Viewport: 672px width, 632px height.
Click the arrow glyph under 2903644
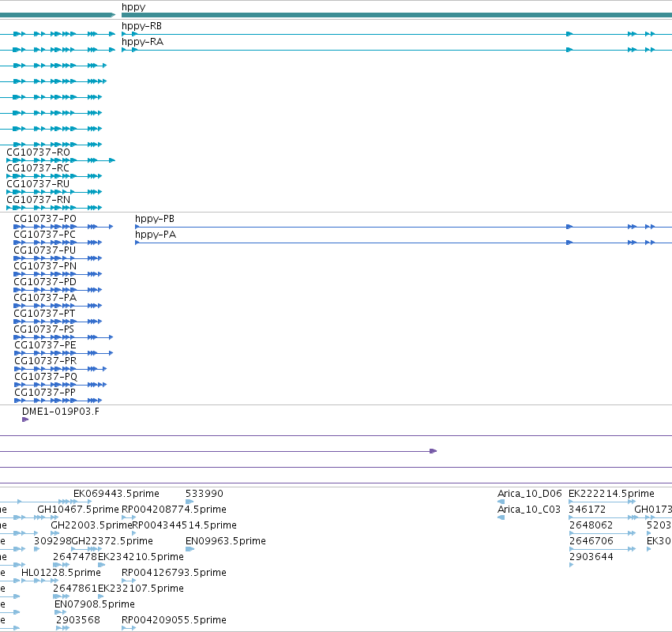click(x=571, y=565)
